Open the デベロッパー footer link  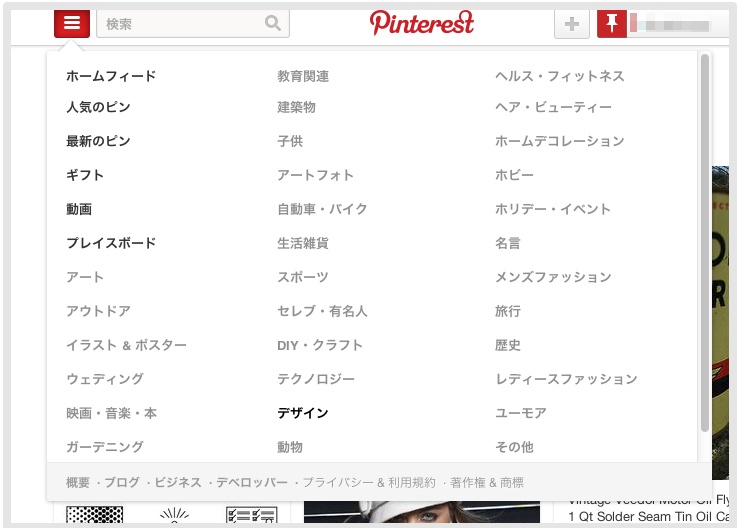pos(252,483)
